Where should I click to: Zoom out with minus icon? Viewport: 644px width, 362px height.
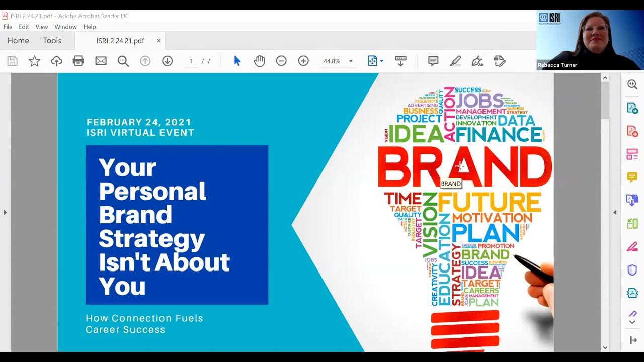(281, 61)
